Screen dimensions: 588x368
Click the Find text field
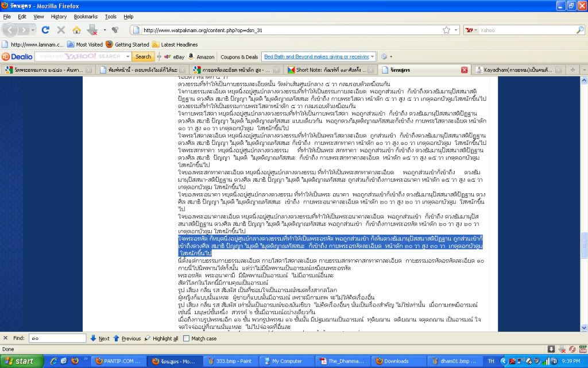point(57,338)
